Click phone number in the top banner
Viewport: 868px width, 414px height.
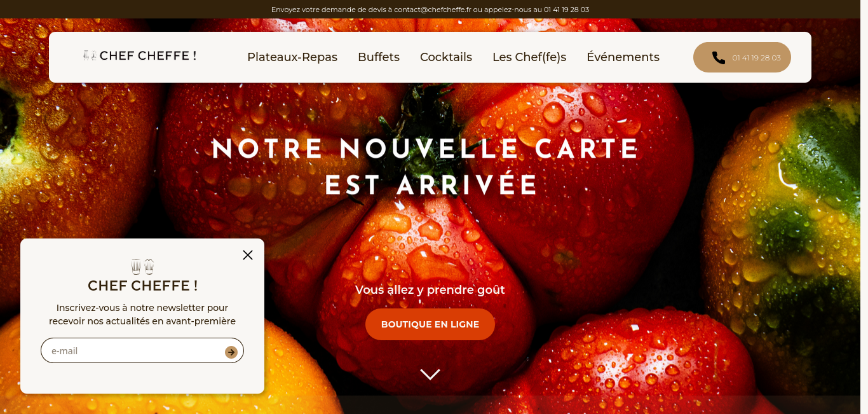tap(566, 10)
